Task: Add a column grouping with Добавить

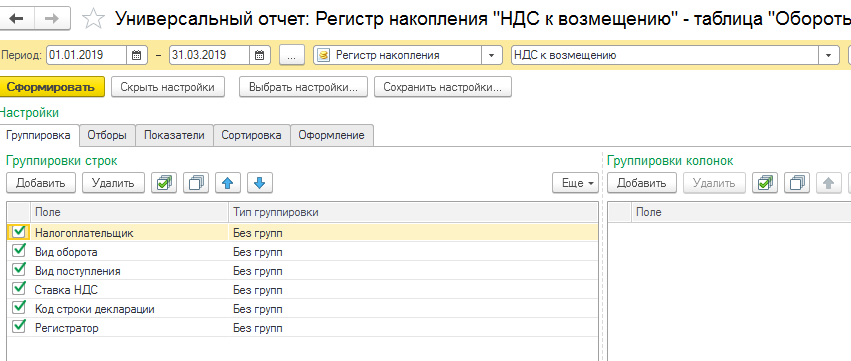Action: pos(642,183)
